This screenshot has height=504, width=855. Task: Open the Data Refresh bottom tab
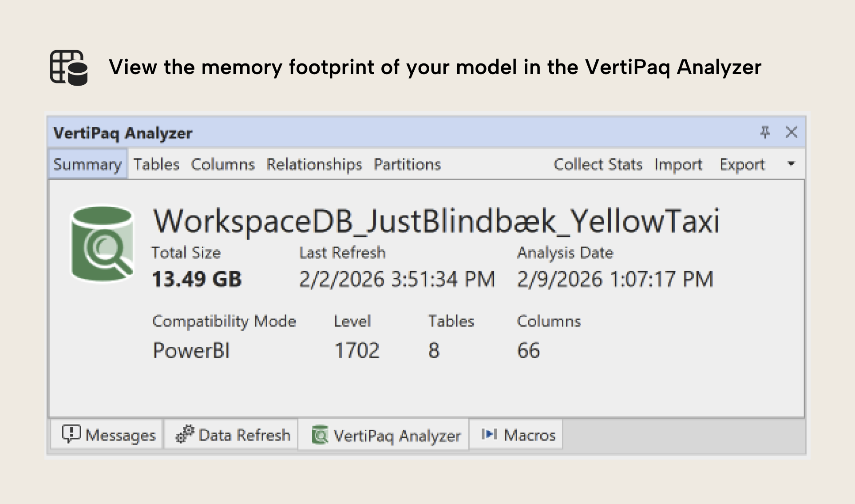click(x=231, y=435)
